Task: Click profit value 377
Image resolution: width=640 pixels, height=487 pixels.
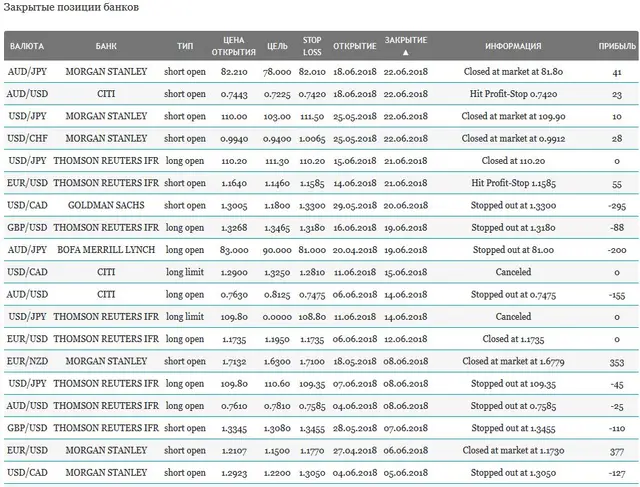Action: tap(617, 451)
